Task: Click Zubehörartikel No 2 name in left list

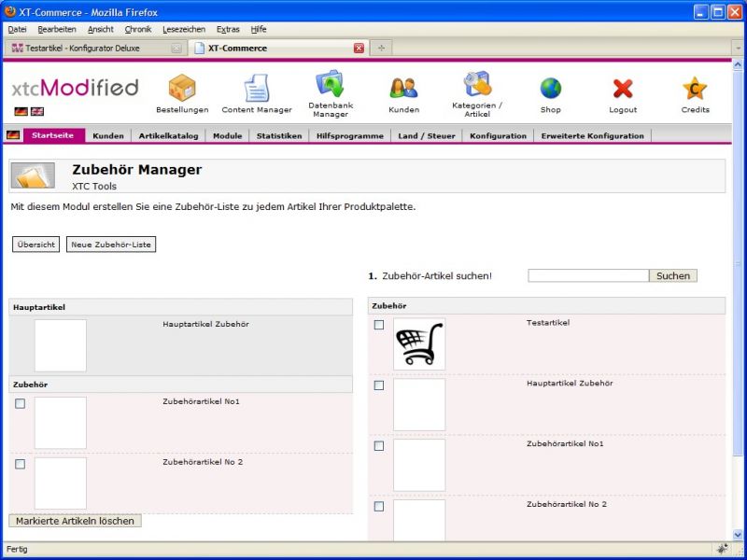Action: pyautogui.click(x=203, y=462)
